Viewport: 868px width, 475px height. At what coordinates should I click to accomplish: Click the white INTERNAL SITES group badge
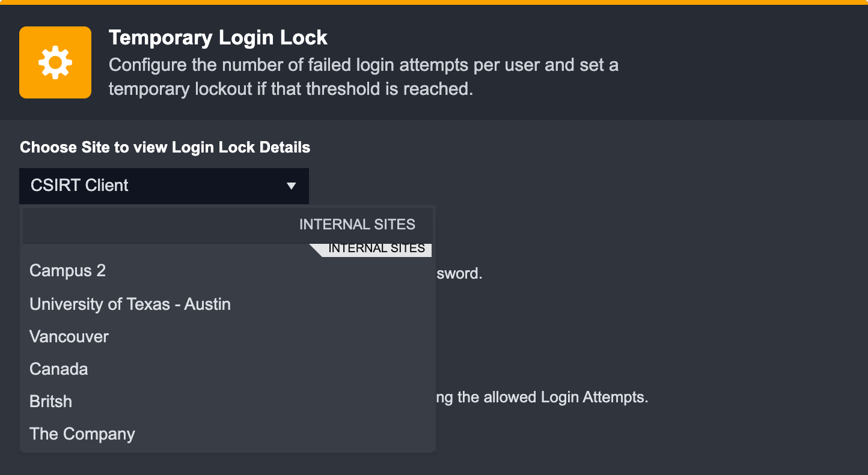[x=376, y=249]
